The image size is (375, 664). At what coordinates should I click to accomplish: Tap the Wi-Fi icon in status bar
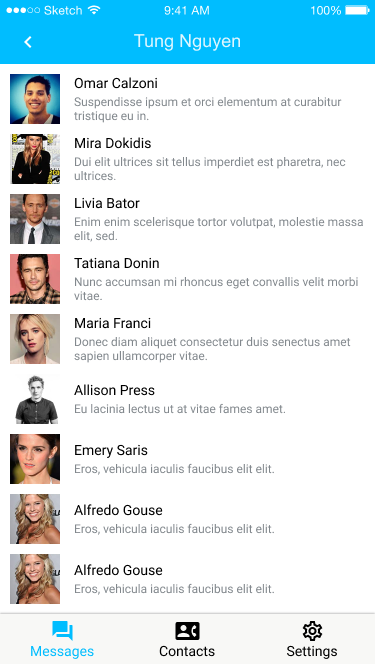click(x=94, y=10)
